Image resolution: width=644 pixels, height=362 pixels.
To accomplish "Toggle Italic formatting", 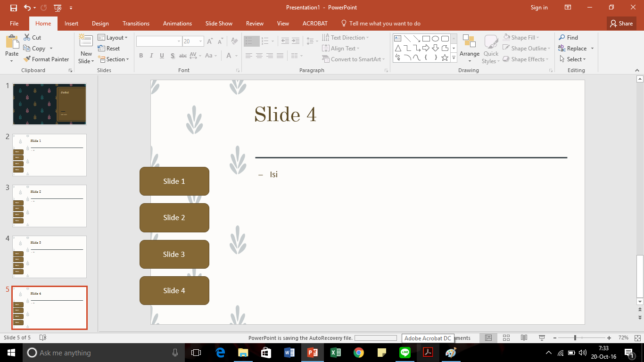I will pos(151,56).
